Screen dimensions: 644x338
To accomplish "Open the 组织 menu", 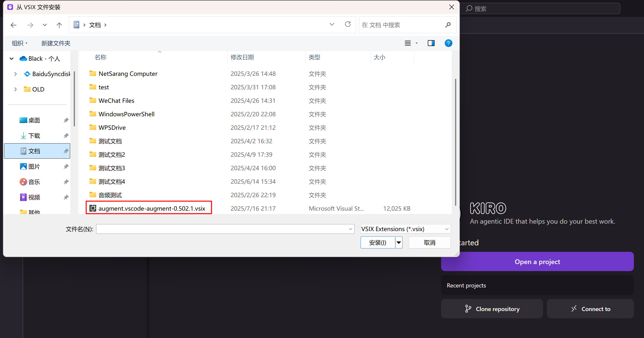I will click(19, 43).
